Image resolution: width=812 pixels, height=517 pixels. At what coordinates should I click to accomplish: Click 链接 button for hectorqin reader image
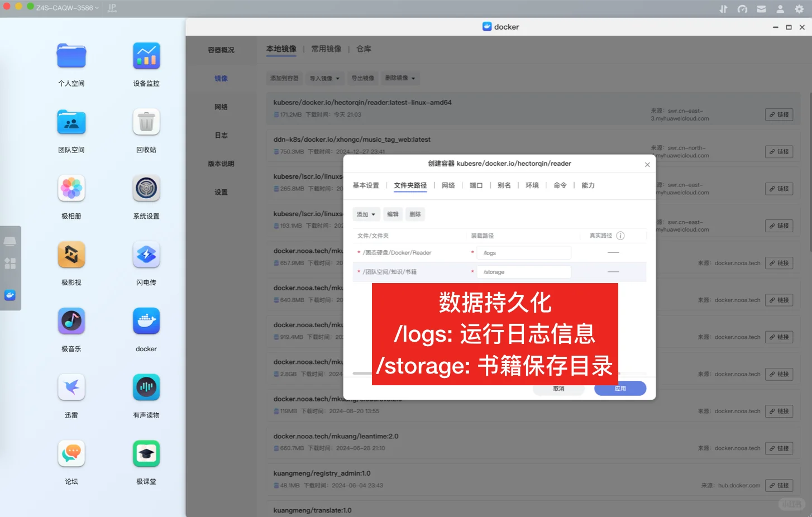[779, 115]
